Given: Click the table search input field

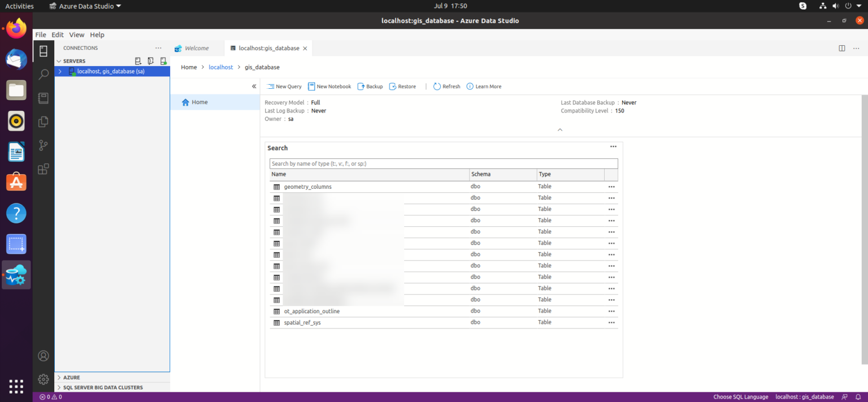Looking at the screenshot, I should tap(443, 163).
